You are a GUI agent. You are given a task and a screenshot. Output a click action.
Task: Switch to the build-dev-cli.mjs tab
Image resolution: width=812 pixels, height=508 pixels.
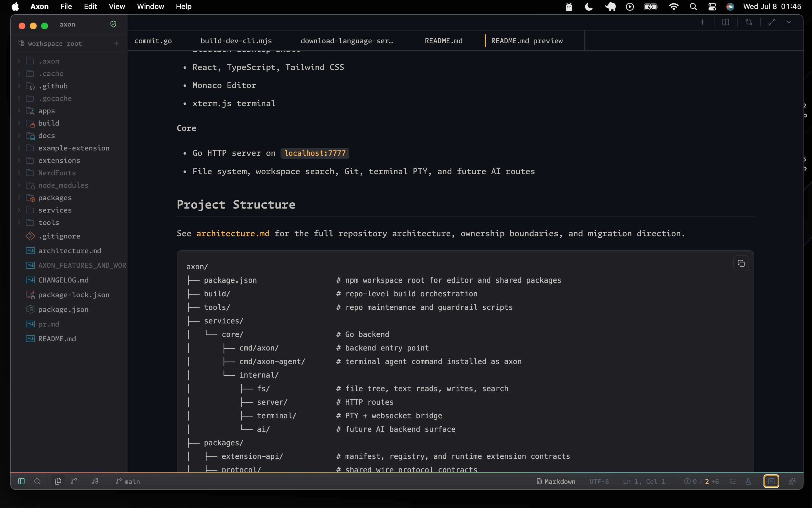pos(236,41)
